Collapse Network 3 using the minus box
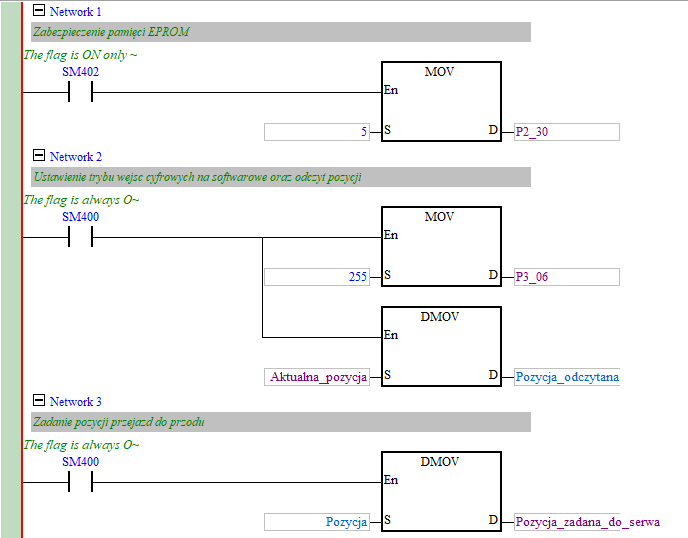688x538 pixels. (x=39, y=401)
